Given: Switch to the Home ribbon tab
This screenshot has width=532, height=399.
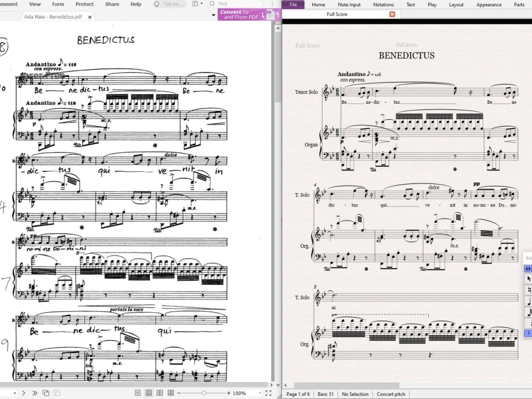Looking at the screenshot, I should (318, 4).
